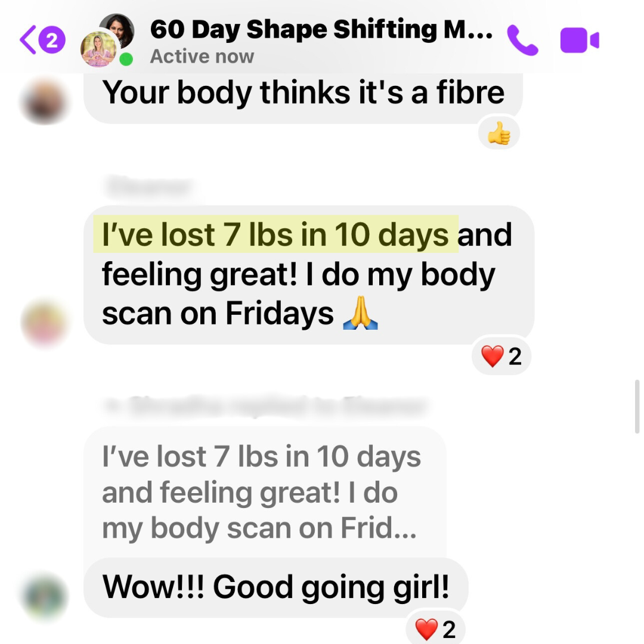Click the chat scrollbar thumb
This screenshot has width=644, height=644.
(x=637, y=407)
